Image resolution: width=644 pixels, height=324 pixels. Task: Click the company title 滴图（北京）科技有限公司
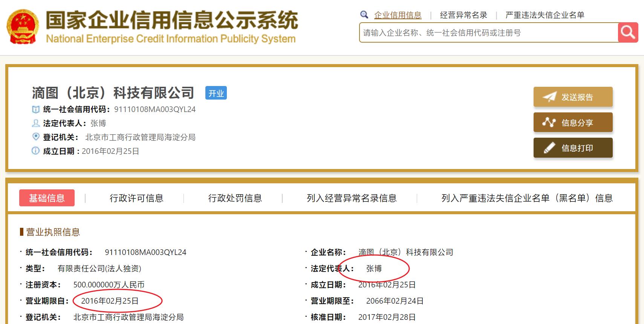click(113, 93)
